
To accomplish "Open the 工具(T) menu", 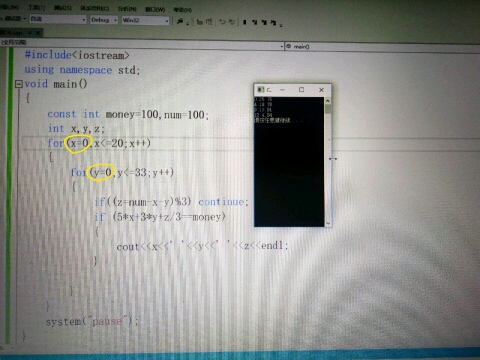I will (37, 7).
